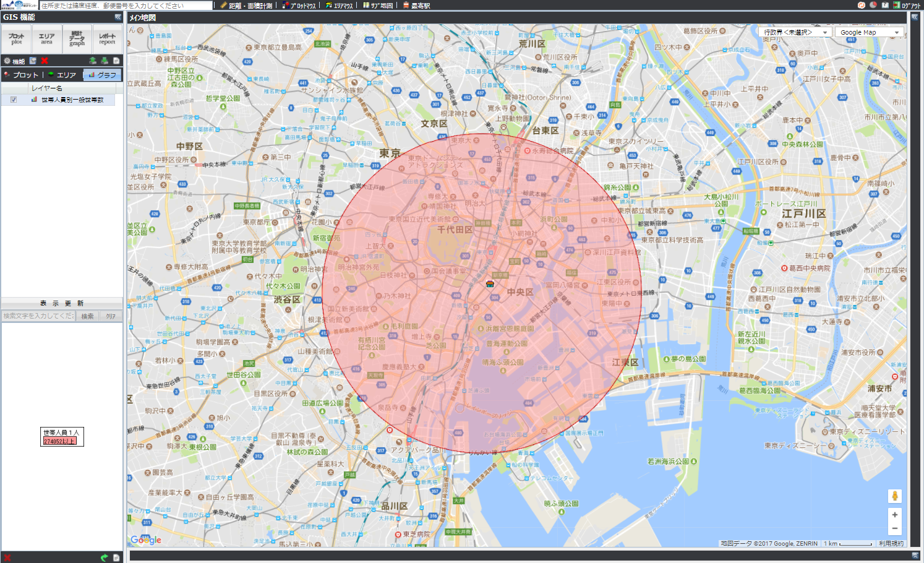Click the 最寄駅 nearest station icon
Viewport: 924px width, 563px height.
416,6
